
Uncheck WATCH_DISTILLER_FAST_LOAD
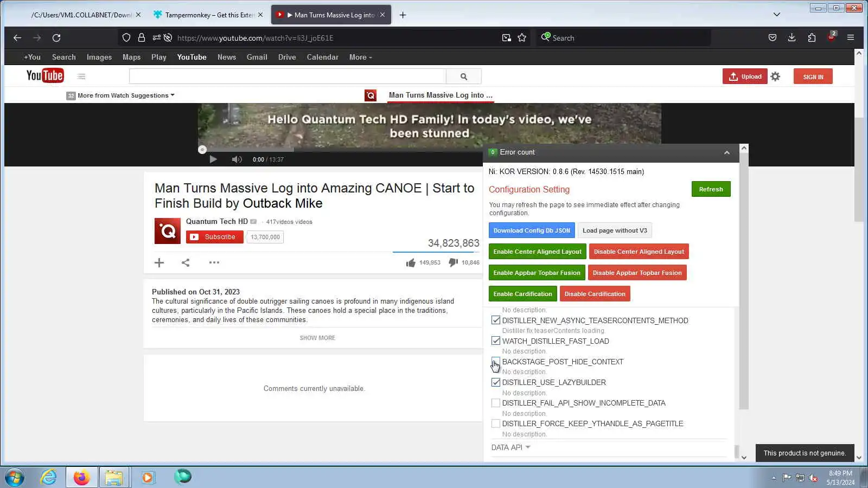pyautogui.click(x=496, y=341)
